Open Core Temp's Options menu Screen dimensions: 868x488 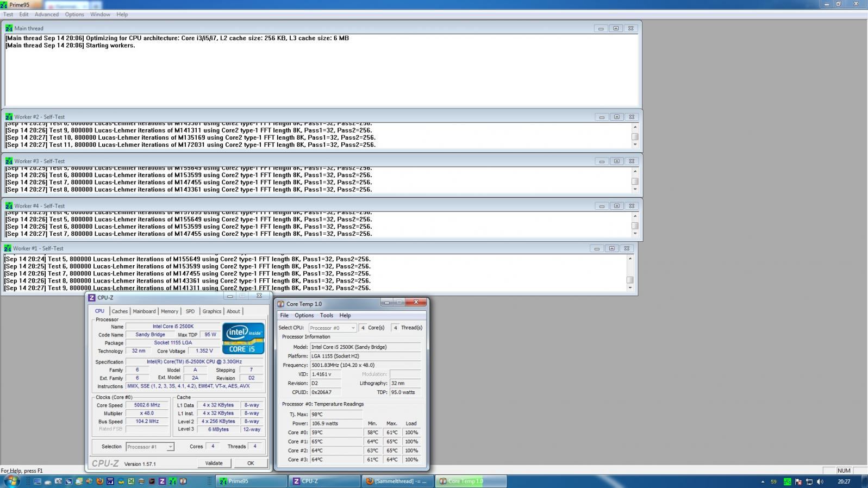[304, 315]
